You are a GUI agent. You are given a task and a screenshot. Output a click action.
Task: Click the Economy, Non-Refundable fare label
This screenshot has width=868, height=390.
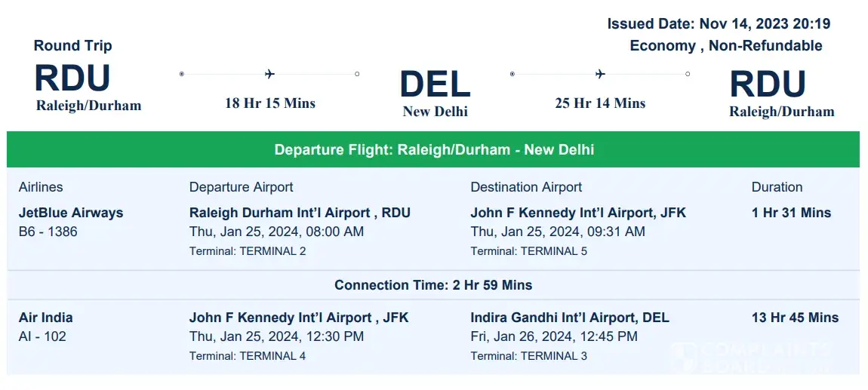pyautogui.click(x=726, y=46)
